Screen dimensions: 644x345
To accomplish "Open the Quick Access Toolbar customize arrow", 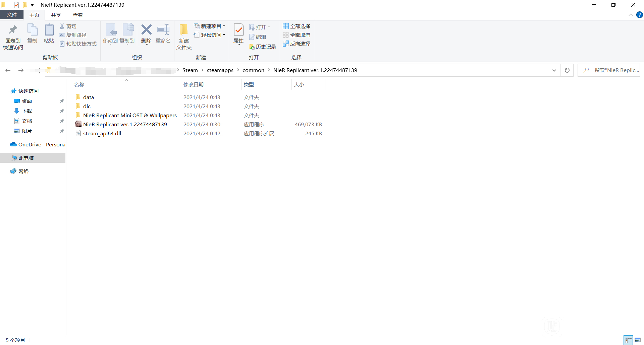I will (x=33, y=5).
